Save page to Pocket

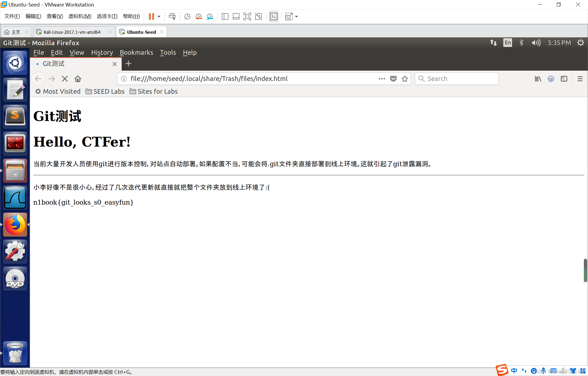[x=393, y=79]
